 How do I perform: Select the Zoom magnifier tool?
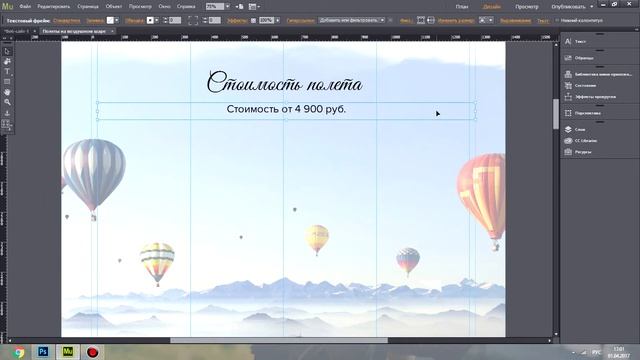pyautogui.click(x=7, y=102)
